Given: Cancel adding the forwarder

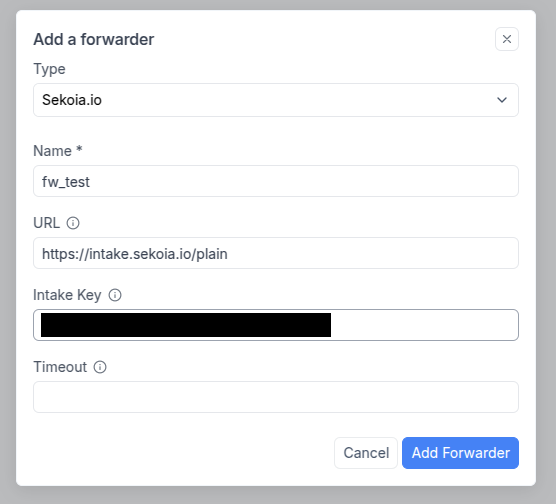Looking at the screenshot, I should (x=366, y=453).
